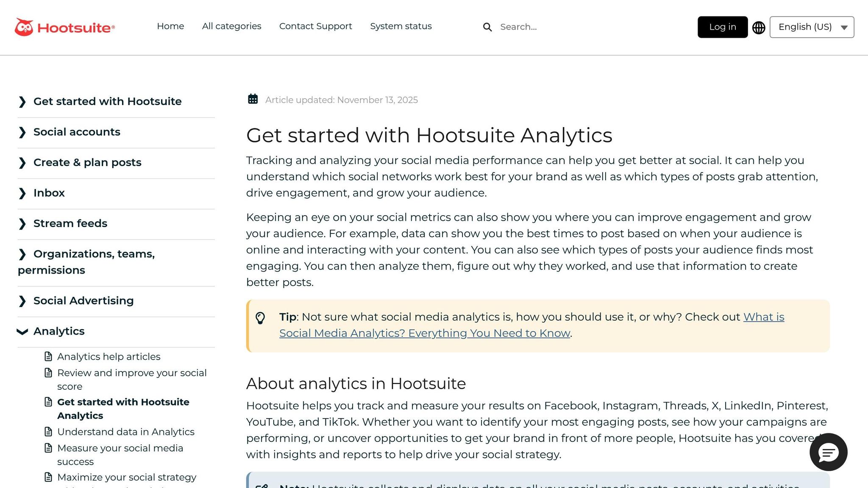Expand the Stream feeds section
This screenshot has width=868, height=488.
[x=70, y=223]
